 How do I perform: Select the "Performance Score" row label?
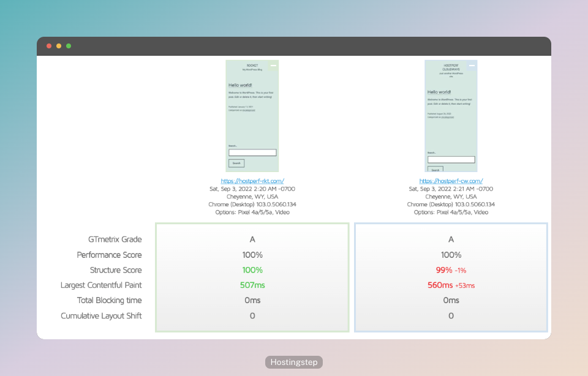pos(109,255)
